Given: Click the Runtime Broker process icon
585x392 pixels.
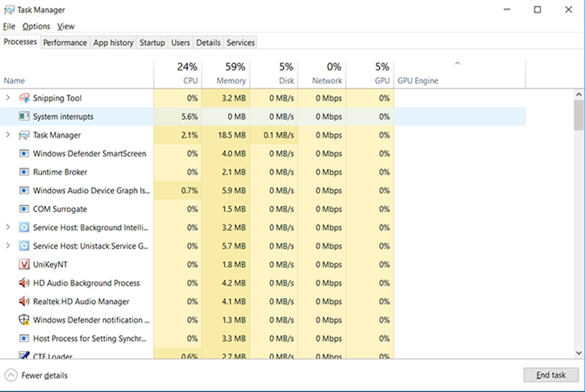Looking at the screenshot, I should (x=24, y=172).
